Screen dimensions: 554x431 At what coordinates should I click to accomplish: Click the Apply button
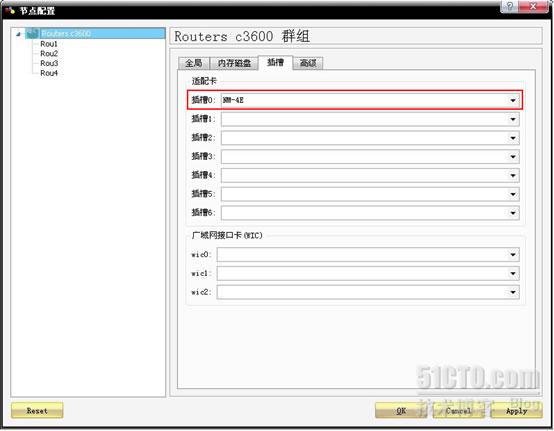click(x=516, y=411)
